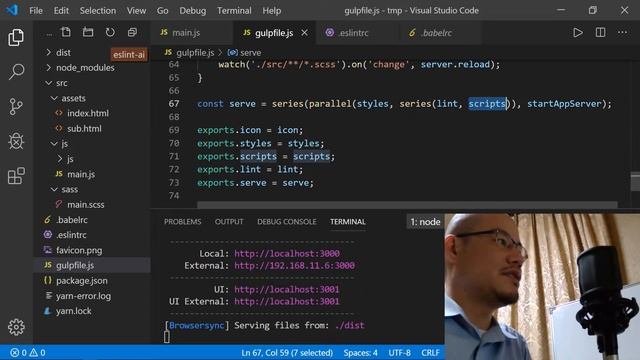640x360 pixels.
Task: Open the Debug view in activity bar
Action: coord(16,141)
